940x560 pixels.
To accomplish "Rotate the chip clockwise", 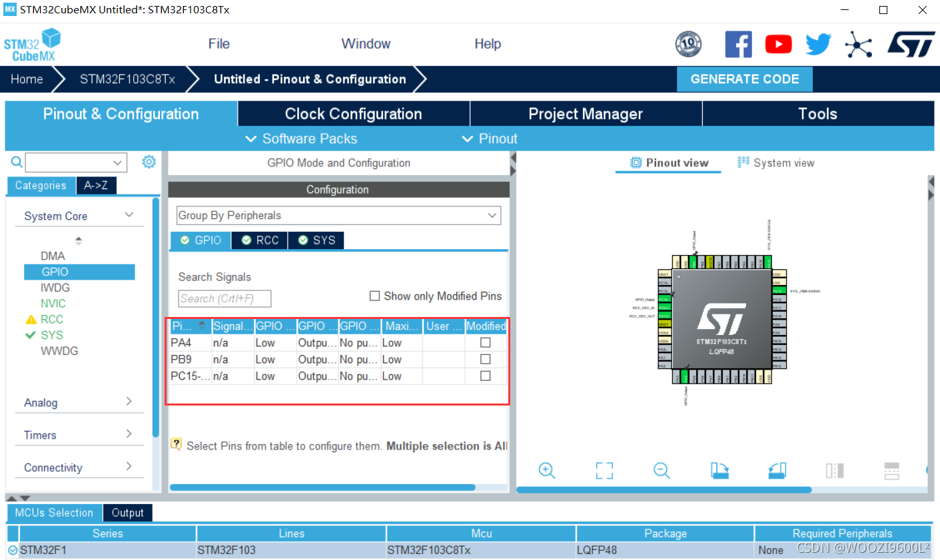I will [x=719, y=471].
